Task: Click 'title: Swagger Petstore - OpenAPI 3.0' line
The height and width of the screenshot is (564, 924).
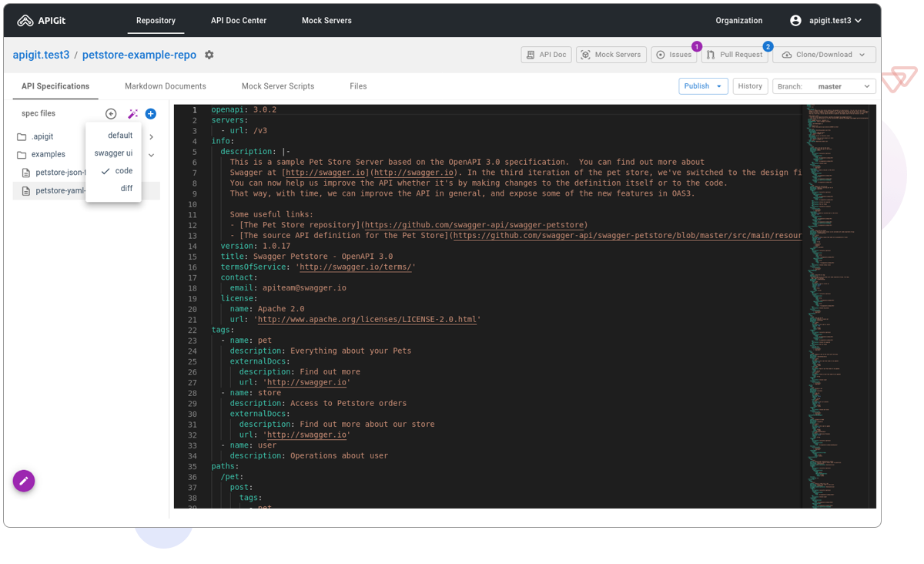Action: pos(306,256)
